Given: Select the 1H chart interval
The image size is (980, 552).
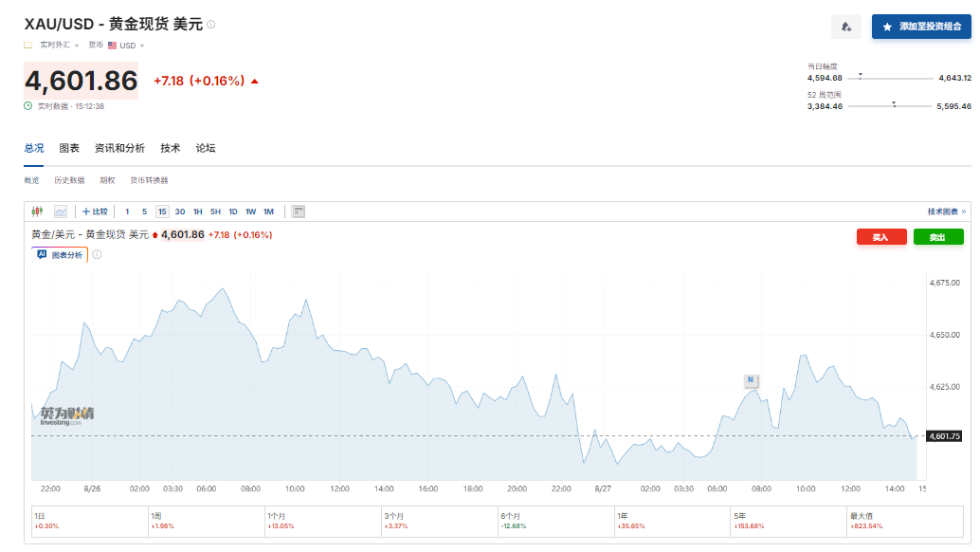Looking at the screenshot, I should (x=197, y=212).
